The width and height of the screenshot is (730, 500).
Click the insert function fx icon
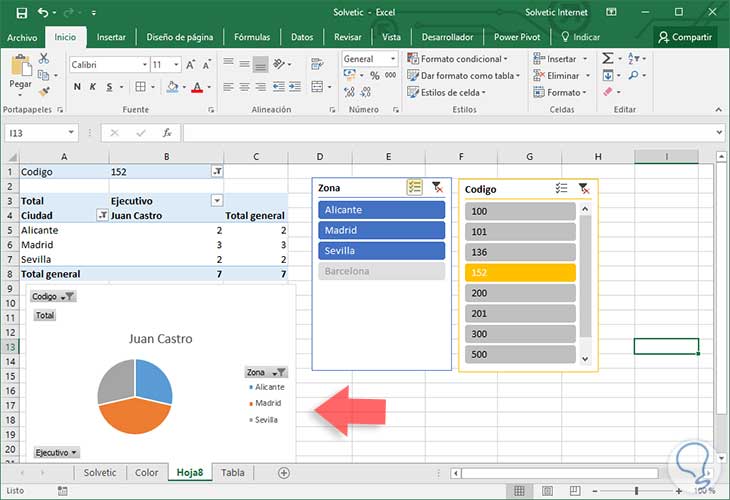point(167,132)
